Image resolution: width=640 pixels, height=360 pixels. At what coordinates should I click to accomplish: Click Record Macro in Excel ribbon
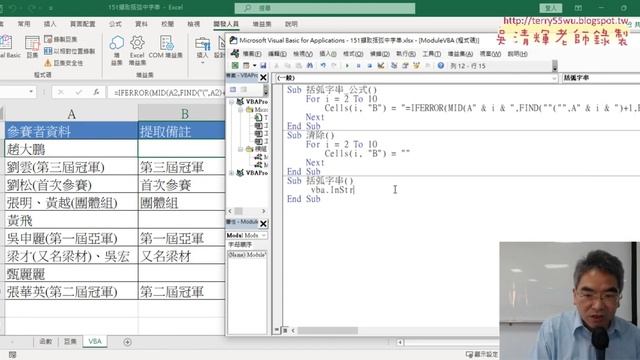pyautogui.click(x=61, y=39)
